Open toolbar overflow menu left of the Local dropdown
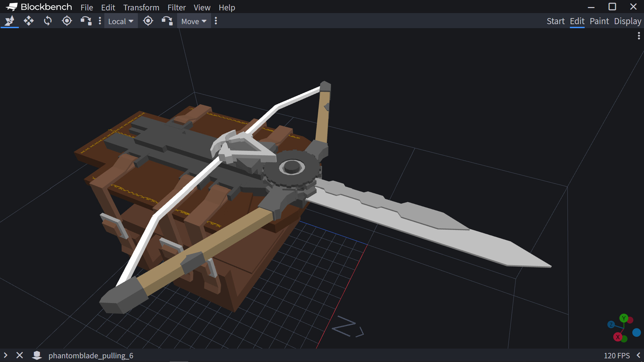644x362 pixels. pyautogui.click(x=100, y=21)
